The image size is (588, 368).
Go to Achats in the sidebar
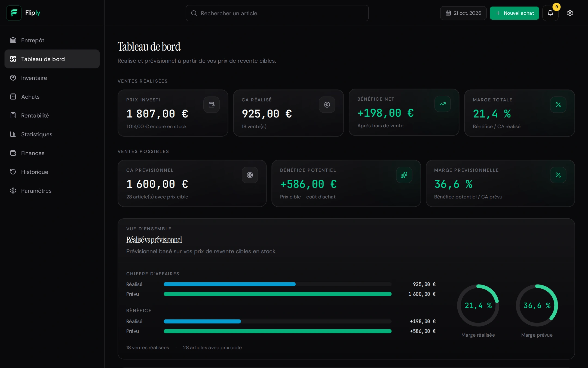click(x=52, y=97)
